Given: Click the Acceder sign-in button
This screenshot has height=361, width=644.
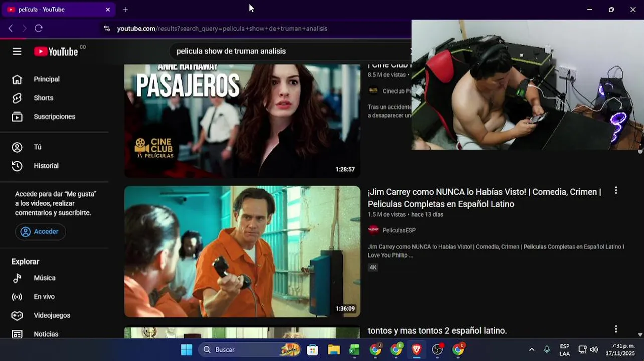Looking at the screenshot, I should 40,232.
